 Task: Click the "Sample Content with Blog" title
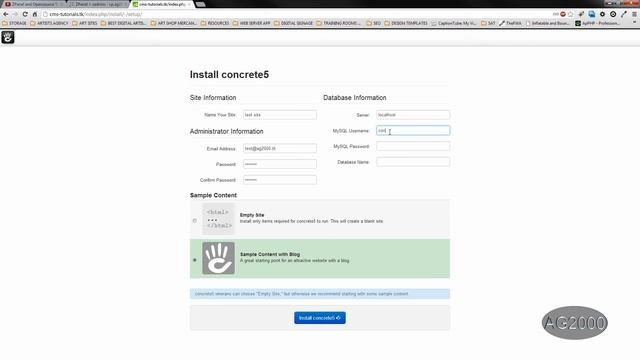click(270, 254)
